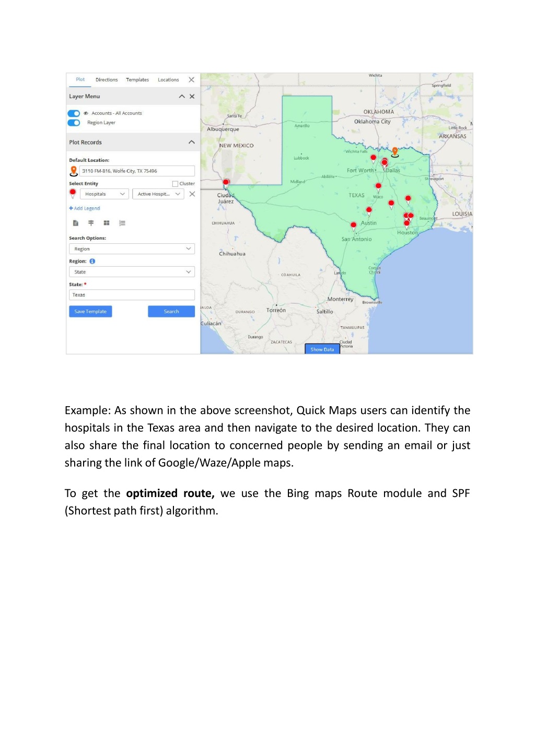Screen dimensions: 535x756
Task: Click the Saltillo map label
Action: (324, 312)
